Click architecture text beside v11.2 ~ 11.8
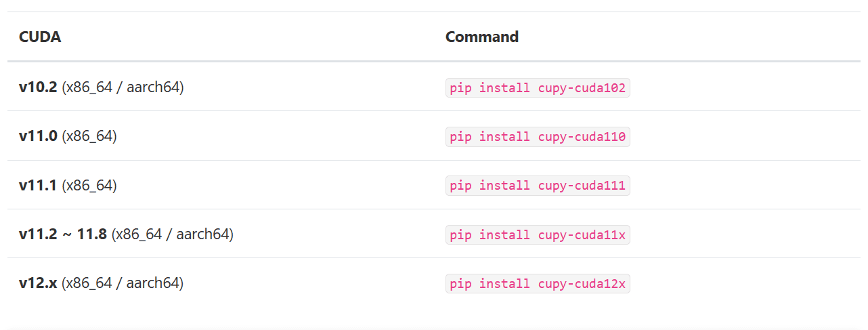The width and height of the screenshot is (868, 330). click(172, 234)
